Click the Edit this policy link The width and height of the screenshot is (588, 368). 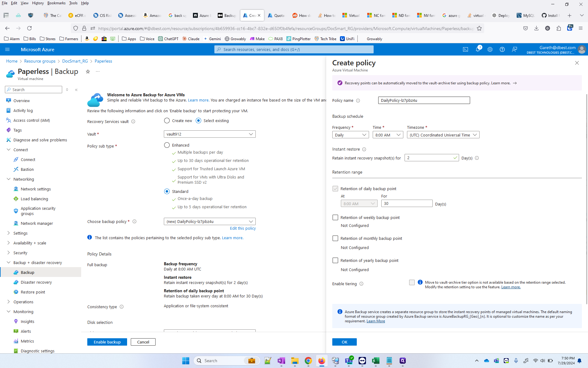pyautogui.click(x=243, y=228)
